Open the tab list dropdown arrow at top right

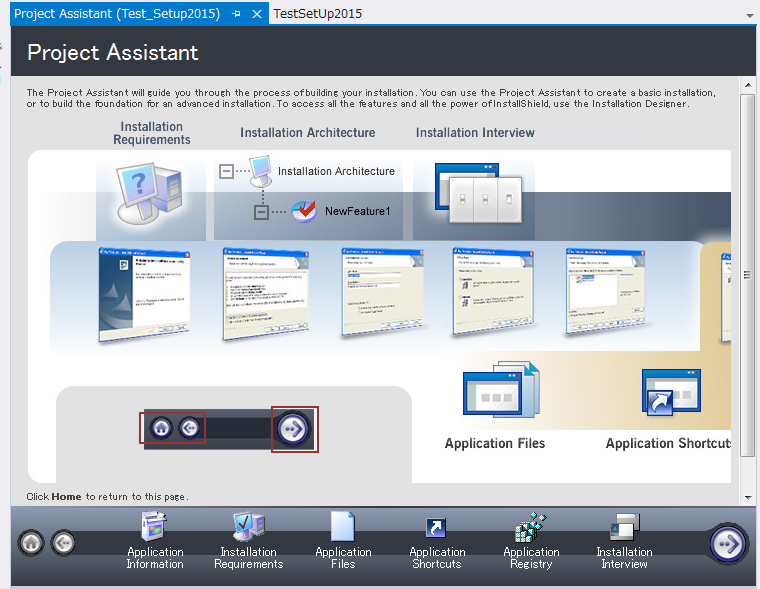click(x=750, y=16)
